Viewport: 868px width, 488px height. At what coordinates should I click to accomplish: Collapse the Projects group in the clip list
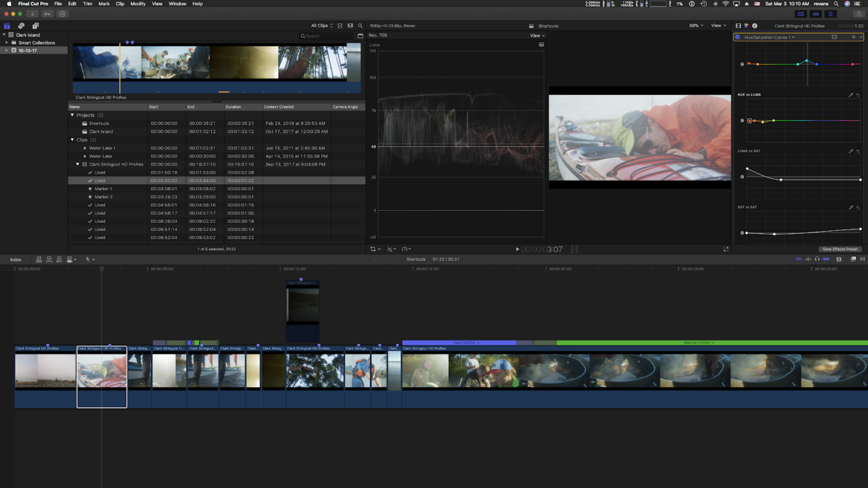coord(72,114)
